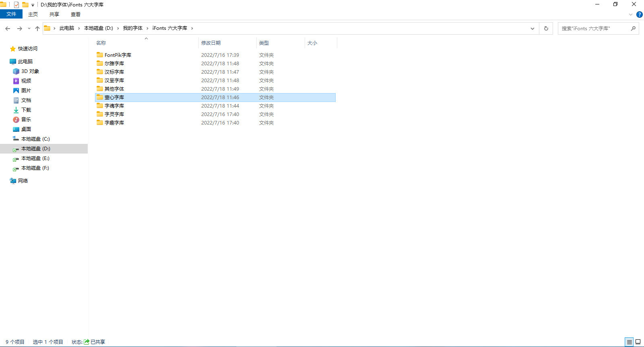Open the 主页 ribbon tab
The width and height of the screenshot is (644, 347).
pos(33,15)
